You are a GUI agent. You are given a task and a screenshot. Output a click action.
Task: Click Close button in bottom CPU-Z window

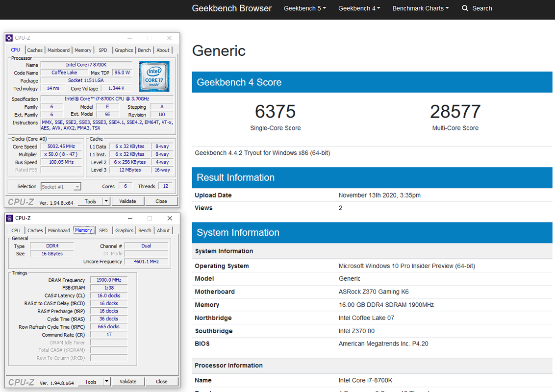[161, 381]
